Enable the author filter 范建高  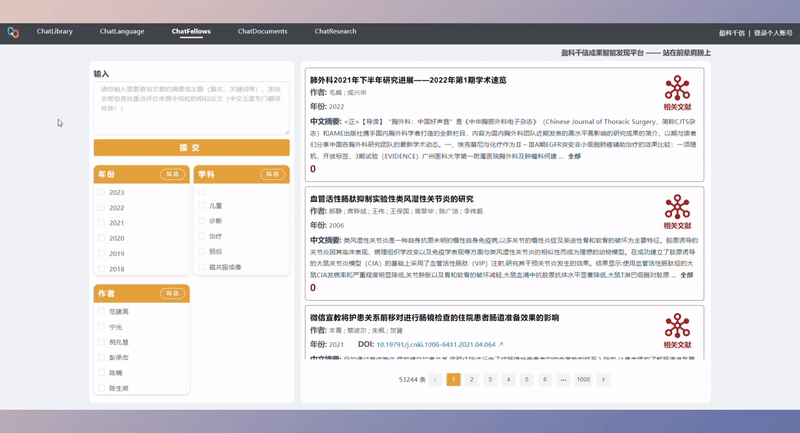[x=102, y=312]
